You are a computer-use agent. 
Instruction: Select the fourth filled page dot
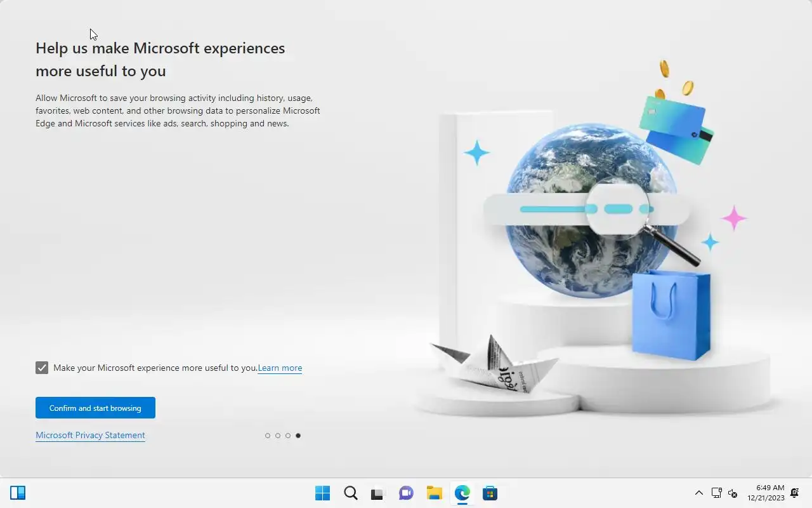click(x=298, y=436)
